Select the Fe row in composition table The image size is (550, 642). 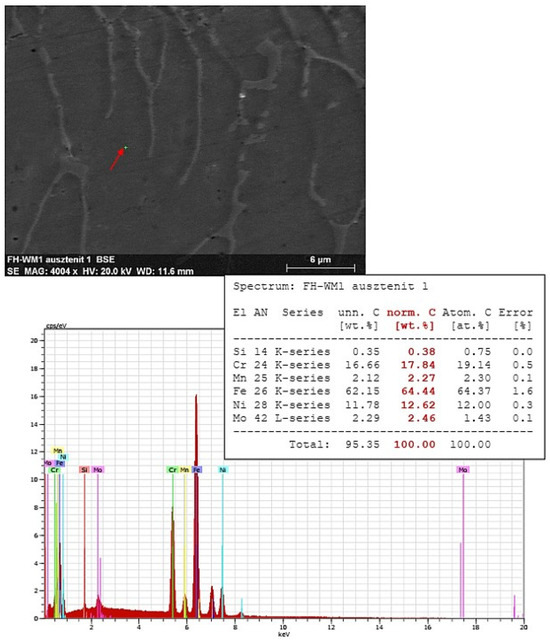coord(383,391)
